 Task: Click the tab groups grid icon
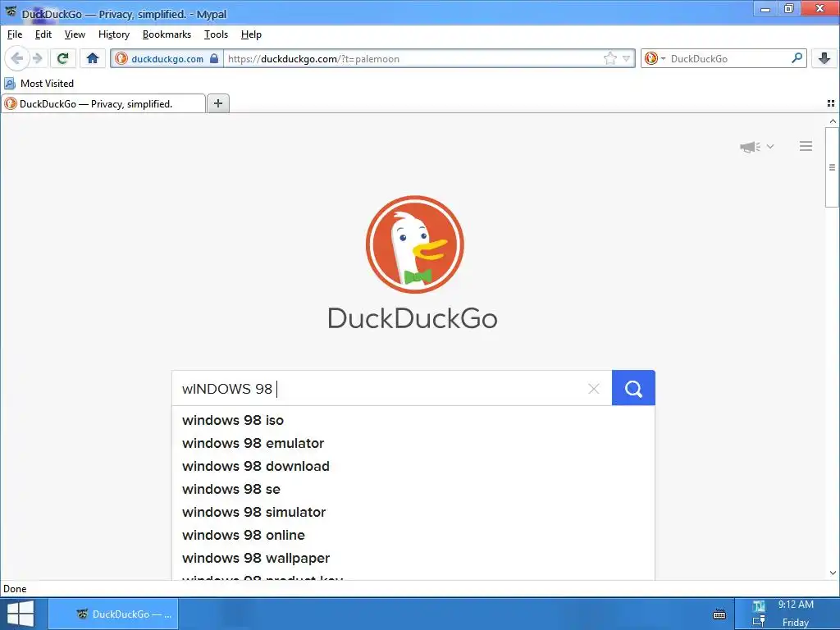(x=831, y=103)
